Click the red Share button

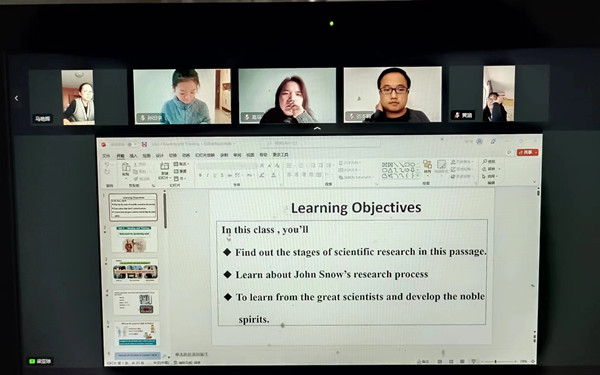[x=527, y=152]
